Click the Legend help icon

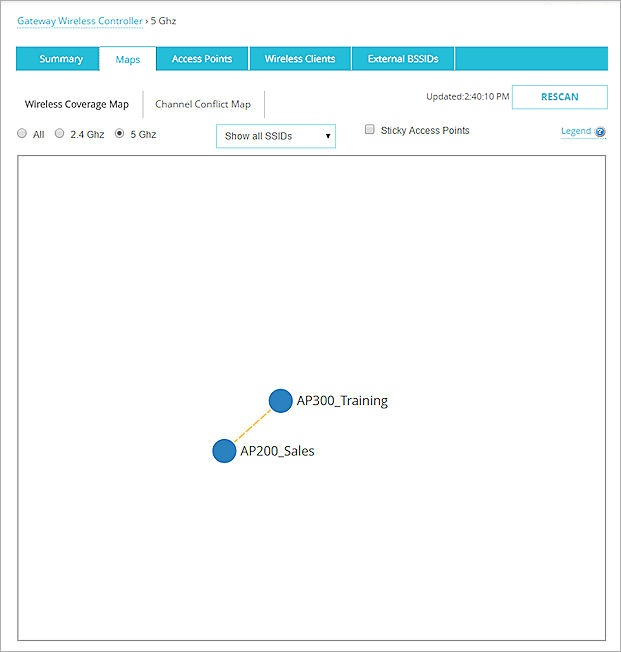[600, 132]
